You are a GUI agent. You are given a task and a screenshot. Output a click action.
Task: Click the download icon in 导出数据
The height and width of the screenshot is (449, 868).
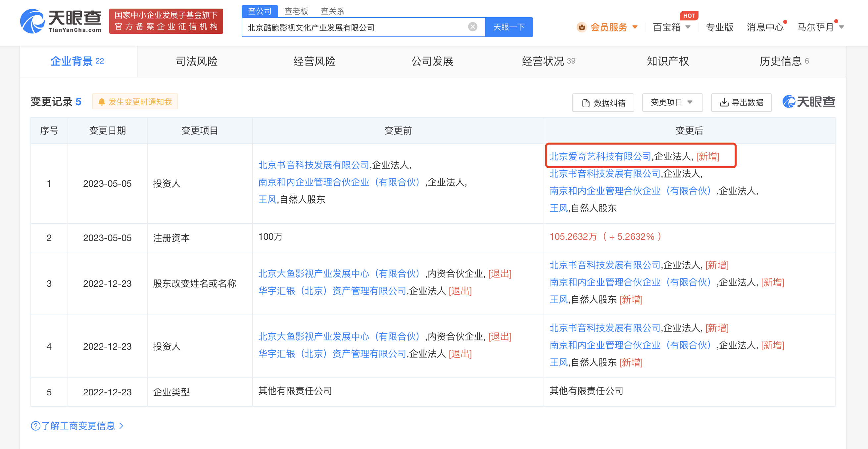[724, 102]
